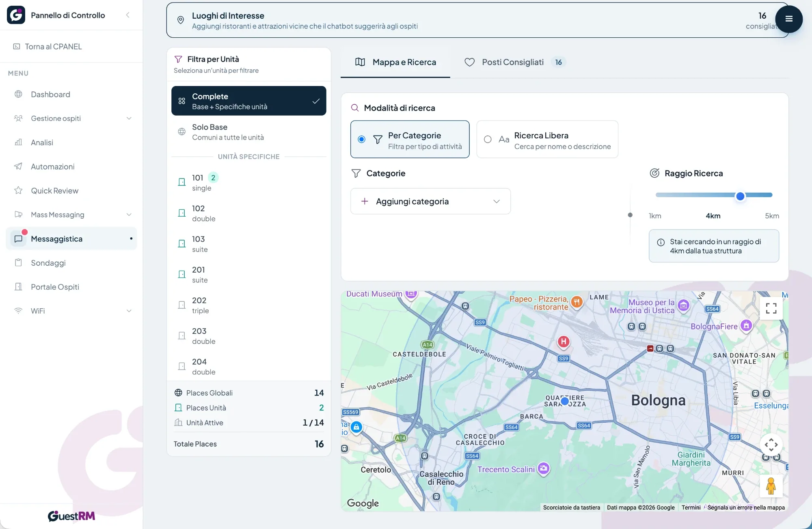812x529 pixels.
Task: Click the red H hotel marker on map
Action: coord(563,342)
